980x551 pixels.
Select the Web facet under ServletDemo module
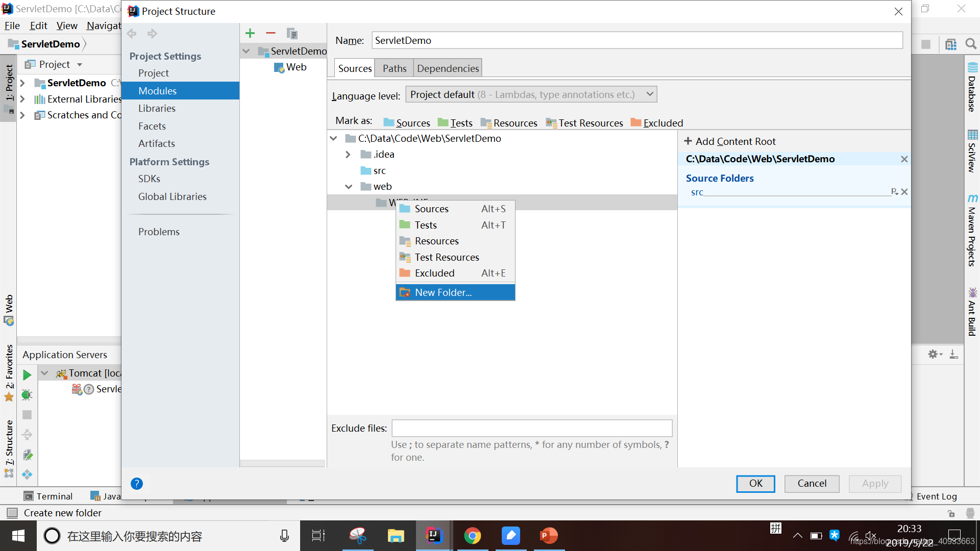click(x=290, y=67)
